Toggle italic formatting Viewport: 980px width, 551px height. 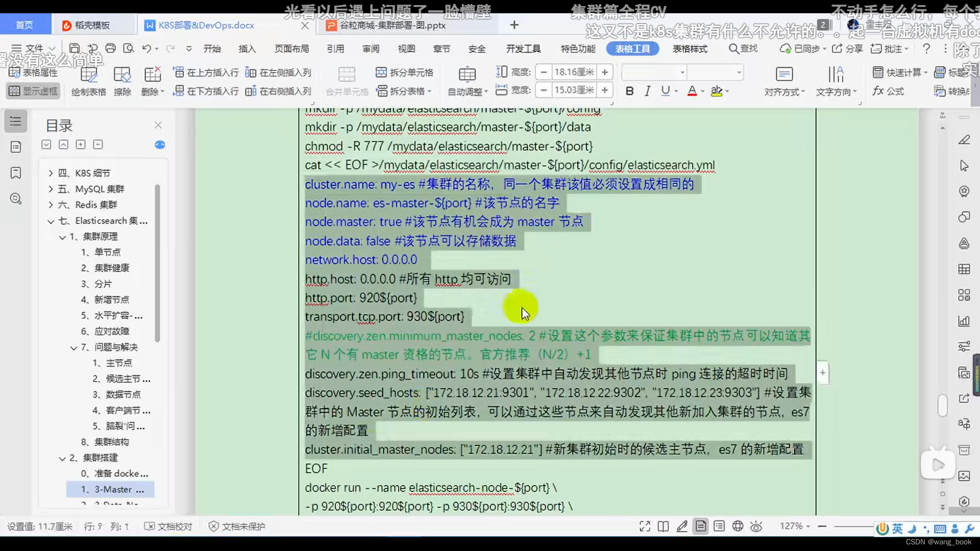[647, 91]
